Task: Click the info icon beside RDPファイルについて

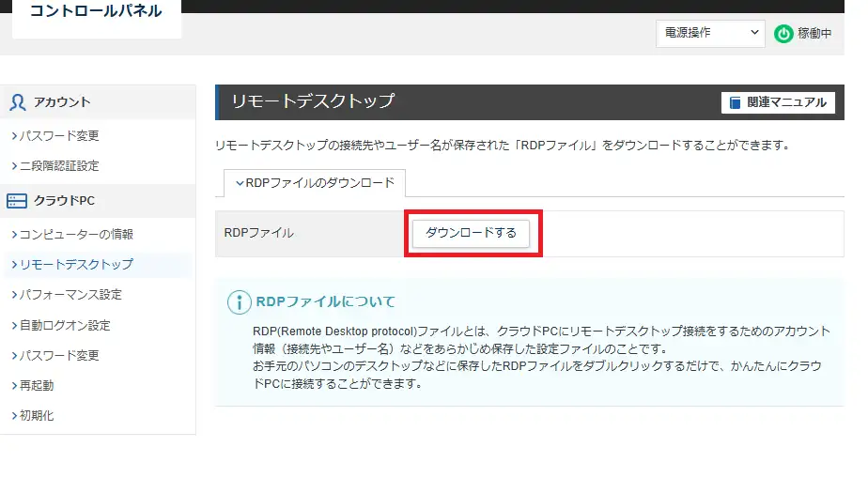Action: (x=239, y=301)
